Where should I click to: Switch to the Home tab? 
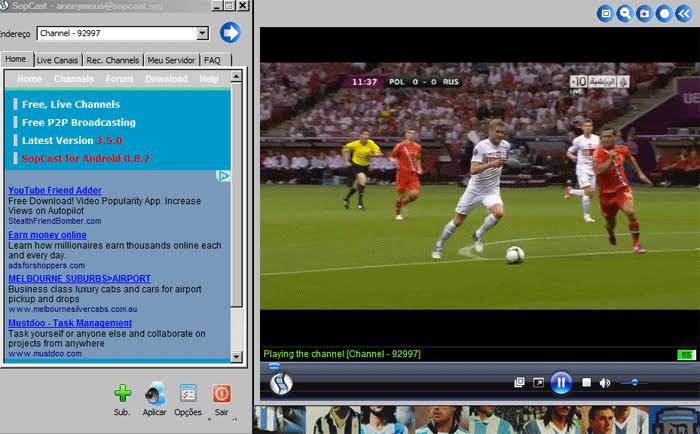(16, 59)
